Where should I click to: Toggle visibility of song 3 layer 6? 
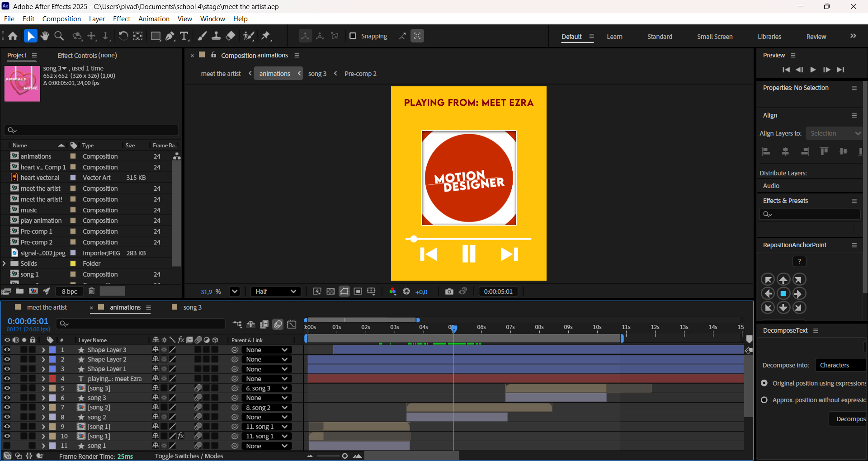(x=7, y=398)
